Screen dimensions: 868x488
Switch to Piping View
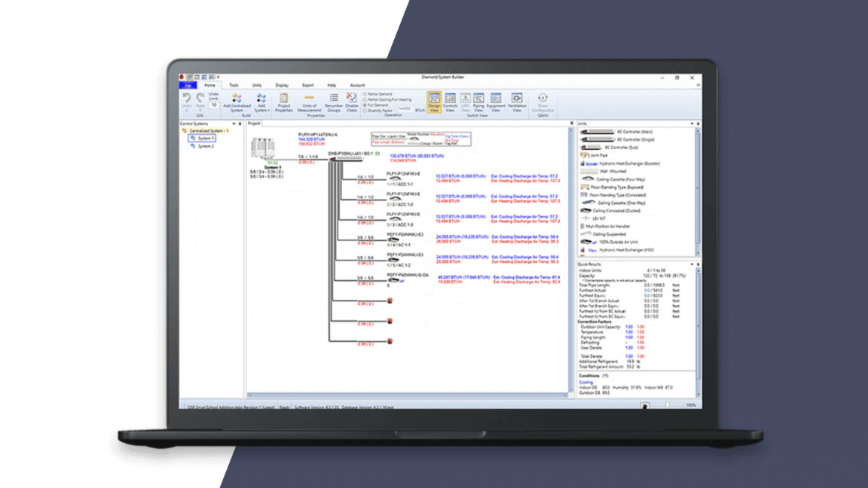click(x=478, y=103)
